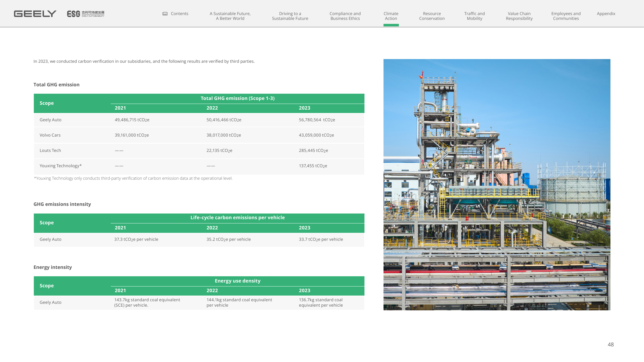Click the Louts Tech row label

click(x=50, y=150)
